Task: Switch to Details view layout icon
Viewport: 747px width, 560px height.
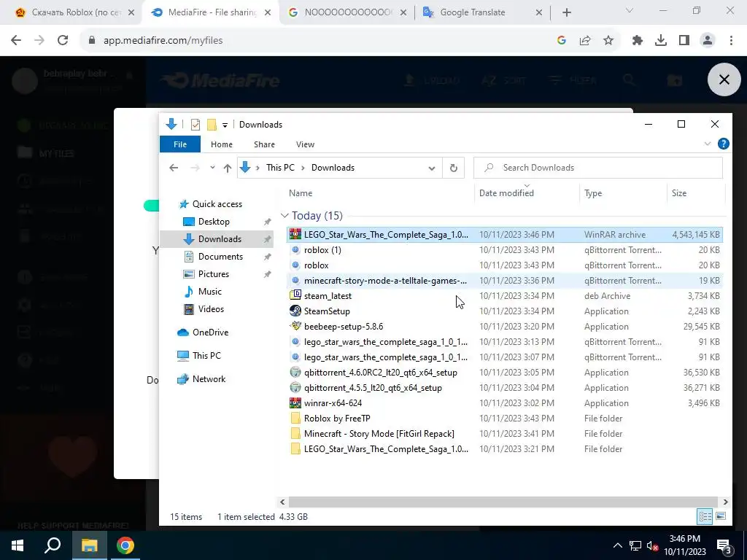Action: (705, 516)
